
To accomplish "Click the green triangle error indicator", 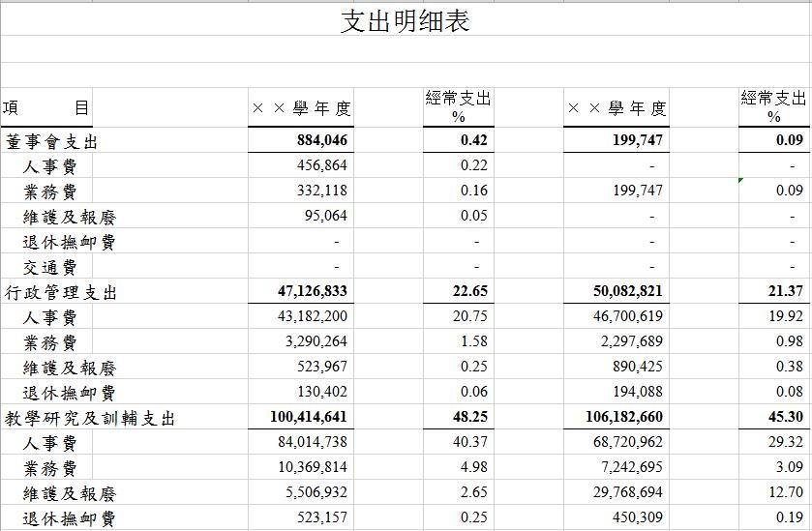I will click(742, 181).
